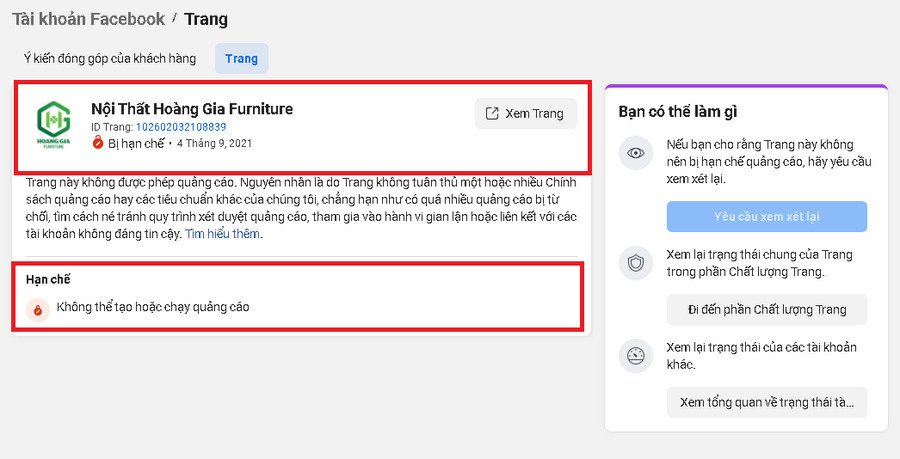Open Xem tổng quan về trạng thái tà… button

[x=766, y=402]
